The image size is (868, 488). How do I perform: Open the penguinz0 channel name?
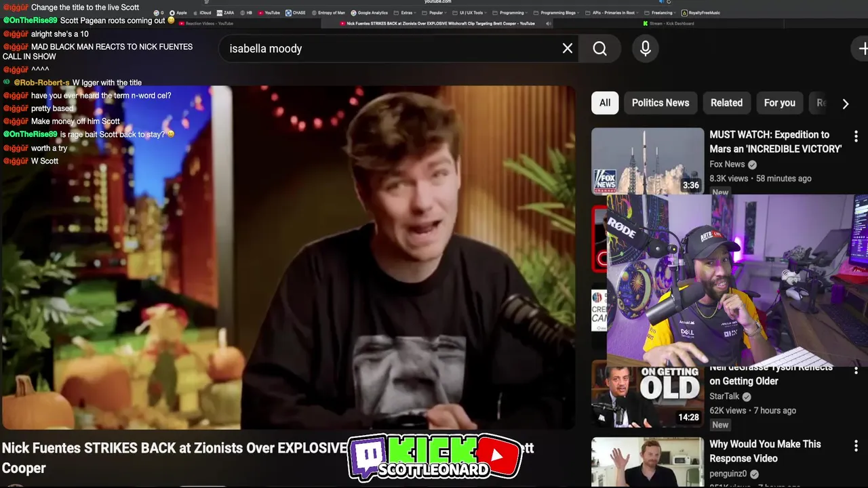[x=728, y=474]
